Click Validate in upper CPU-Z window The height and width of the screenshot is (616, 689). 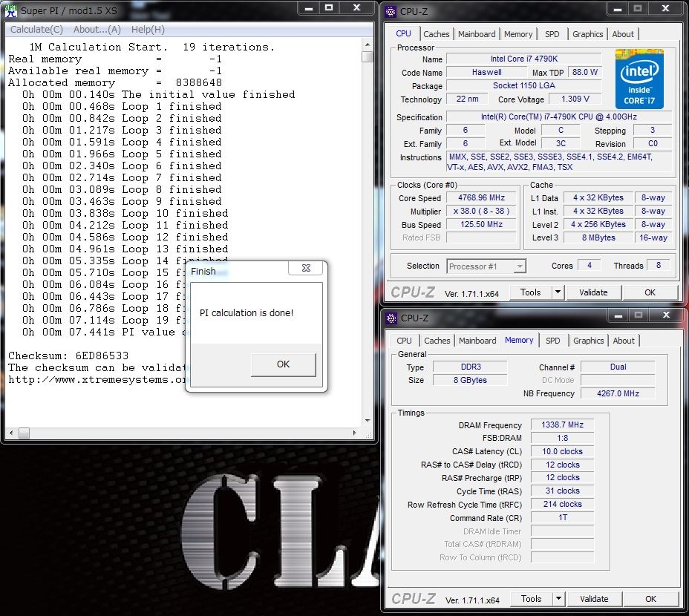[593, 292]
